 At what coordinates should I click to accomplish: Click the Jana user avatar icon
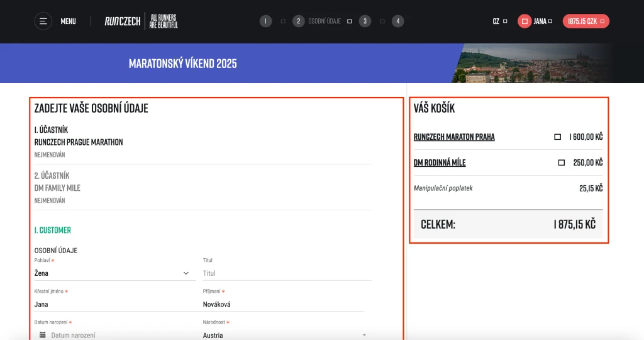click(525, 21)
